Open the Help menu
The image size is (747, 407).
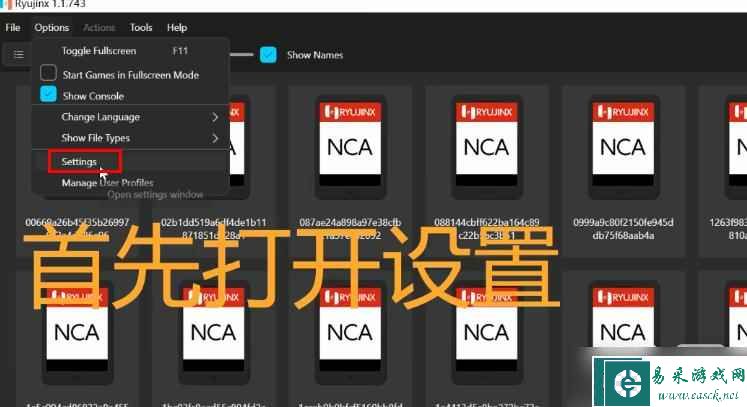tap(177, 27)
